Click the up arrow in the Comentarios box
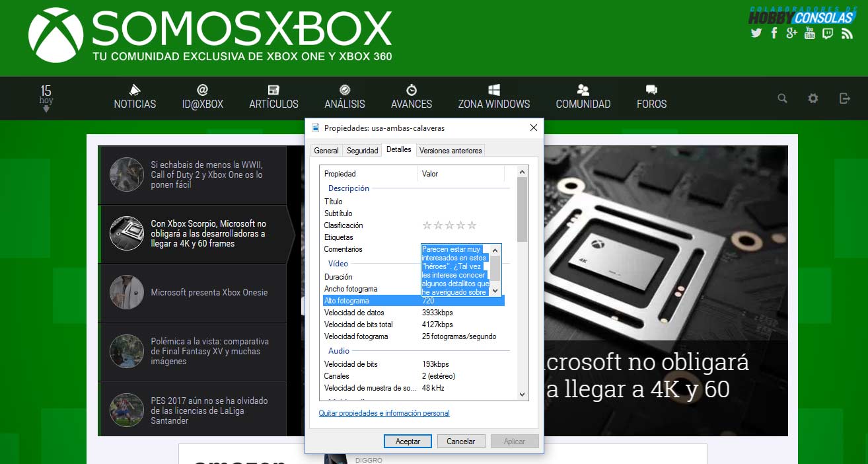This screenshot has height=464, width=868. click(495, 249)
